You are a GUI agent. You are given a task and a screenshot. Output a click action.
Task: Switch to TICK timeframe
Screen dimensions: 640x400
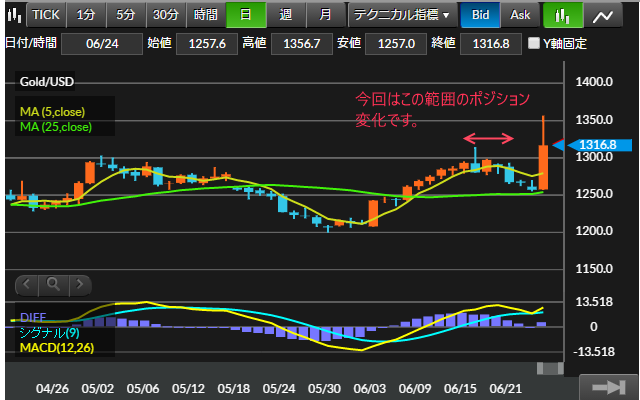[46, 15]
